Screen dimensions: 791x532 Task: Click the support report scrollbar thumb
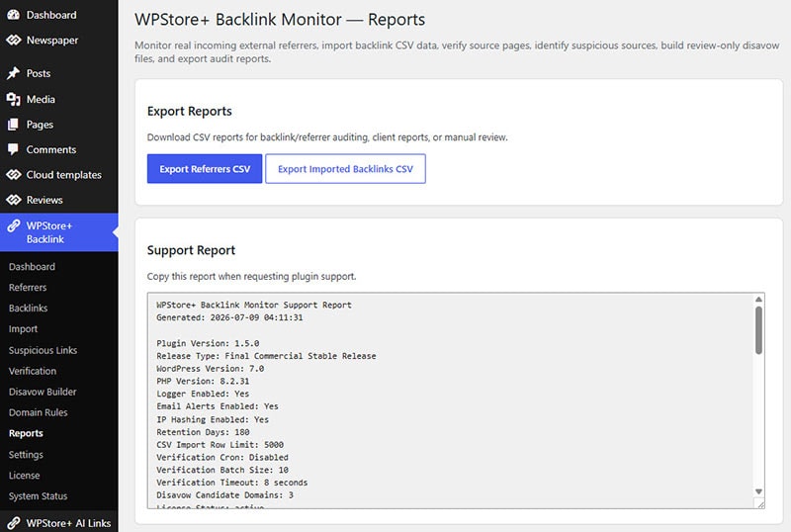click(x=758, y=330)
